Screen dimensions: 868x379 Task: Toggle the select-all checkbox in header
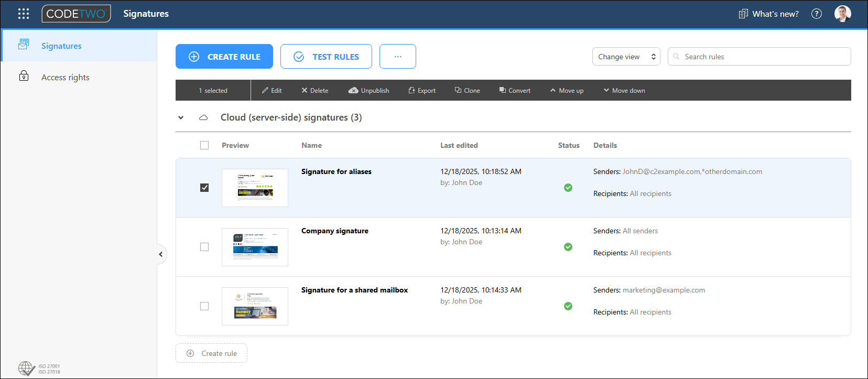click(x=204, y=145)
